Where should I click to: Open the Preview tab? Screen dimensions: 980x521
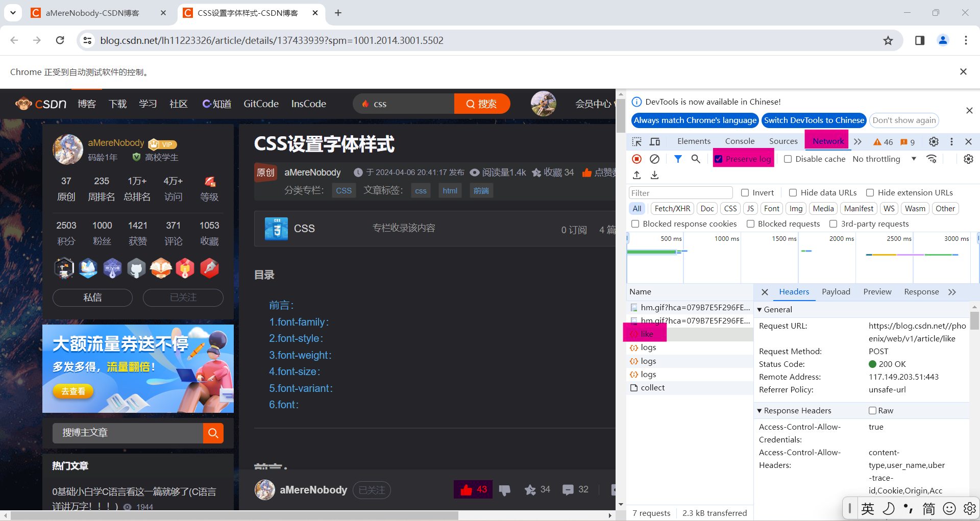pos(877,292)
